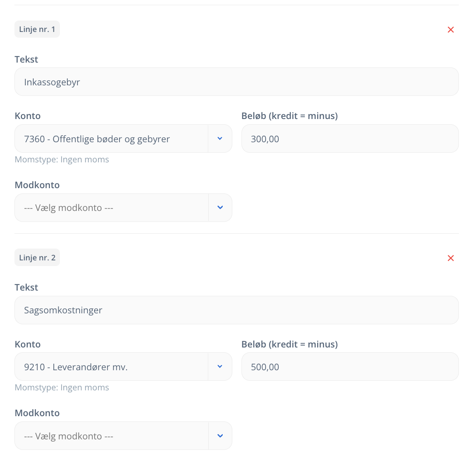The height and width of the screenshot is (456, 476).
Task: Select the 'Linje nr. 2' badge
Action: pyautogui.click(x=37, y=257)
